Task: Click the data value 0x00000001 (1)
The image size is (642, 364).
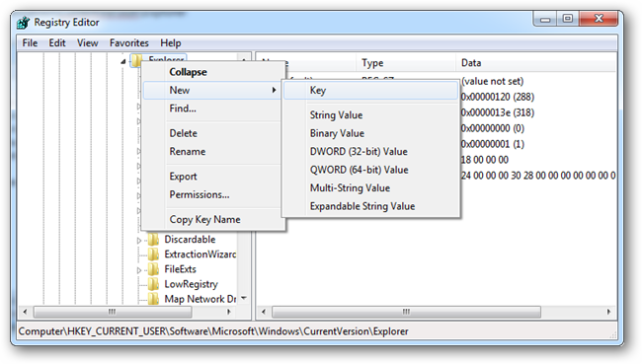Action: 493,144
